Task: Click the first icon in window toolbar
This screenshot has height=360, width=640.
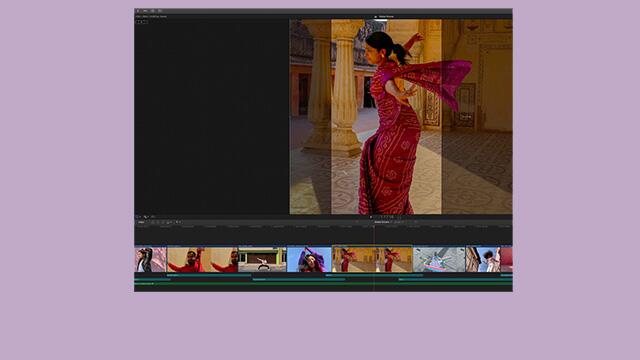Action: 138,11
